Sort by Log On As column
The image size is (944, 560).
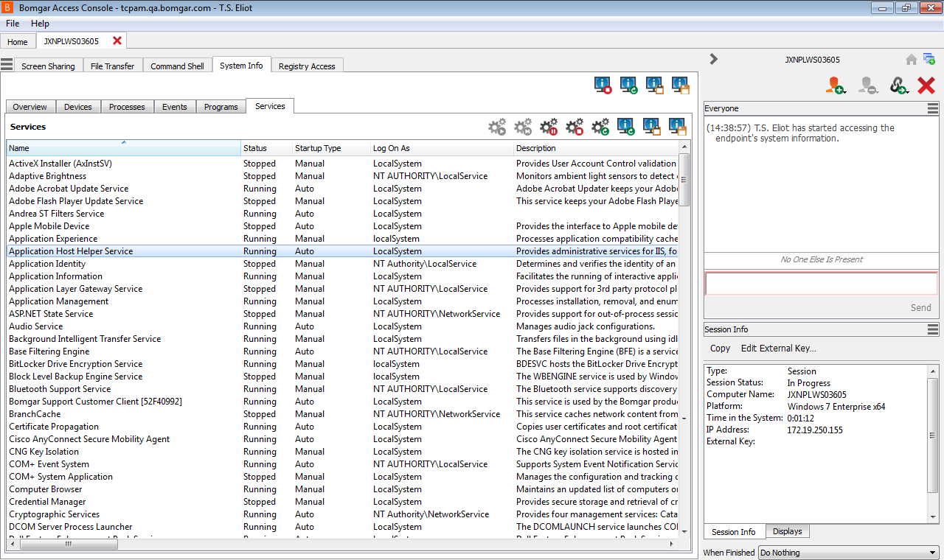[442, 148]
